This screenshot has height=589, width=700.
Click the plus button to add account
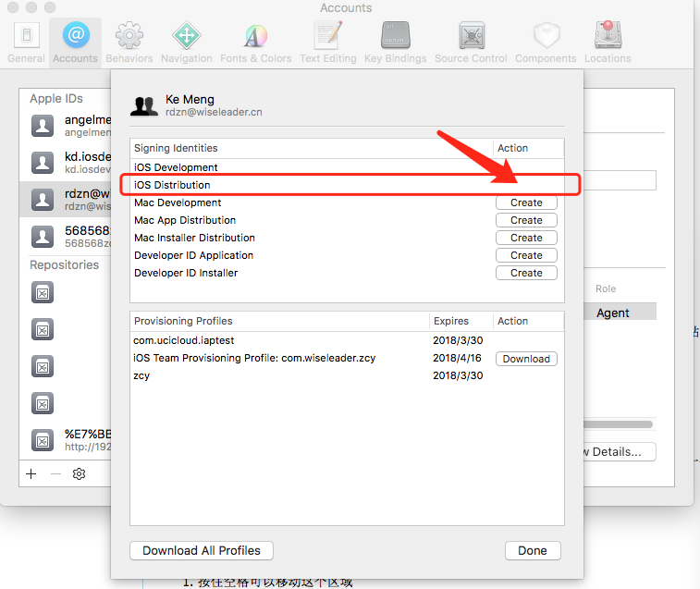click(31, 473)
